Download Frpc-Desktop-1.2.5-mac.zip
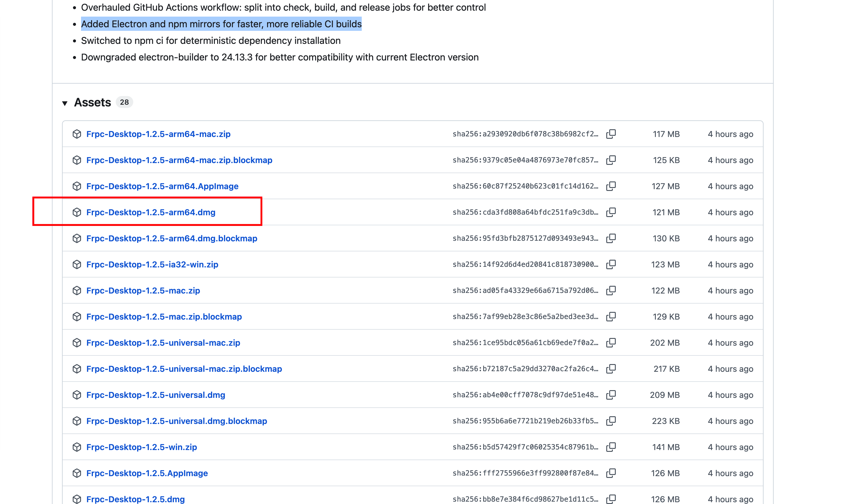The image size is (841, 504). tap(143, 291)
